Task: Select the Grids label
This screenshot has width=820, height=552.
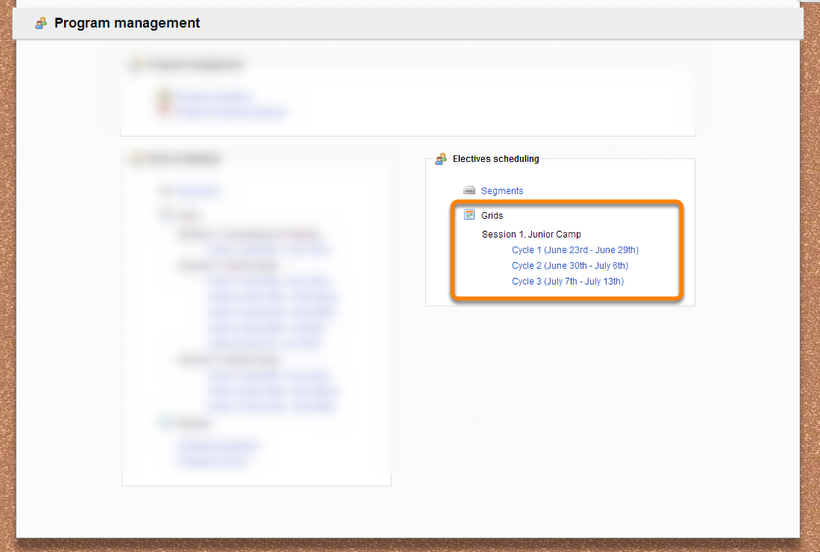Action: pyautogui.click(x=492, y=215)
